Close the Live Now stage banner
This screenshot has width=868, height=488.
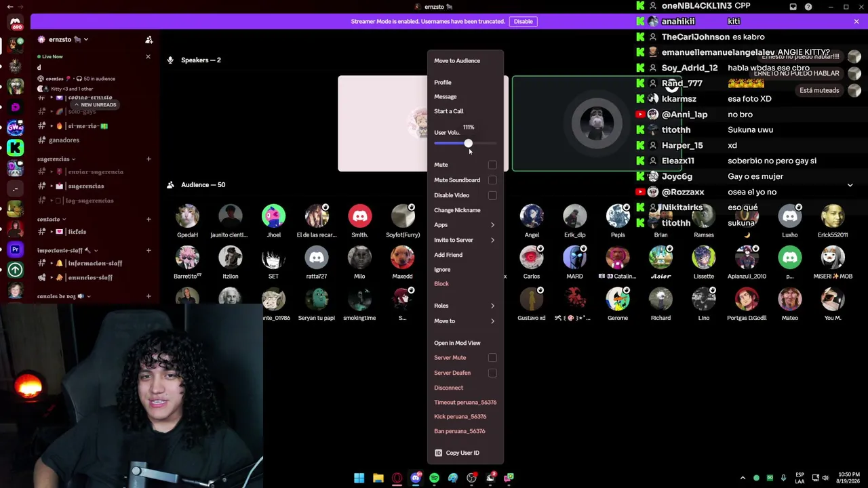(148, 56)
